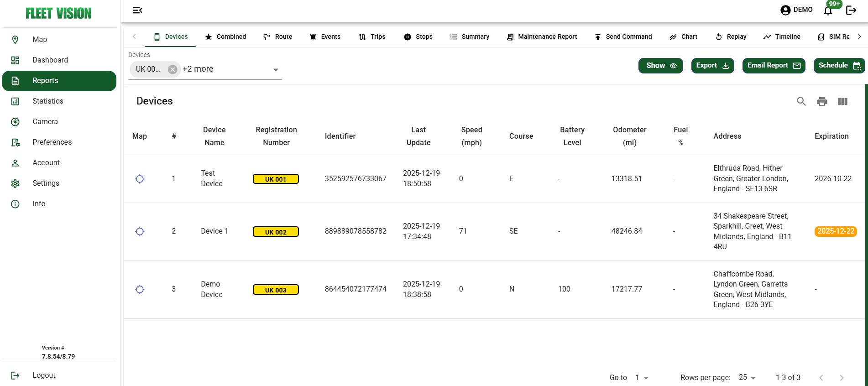Switch to the Stops tab
This screenshot has width=868, height=386.
click(418, 37)
